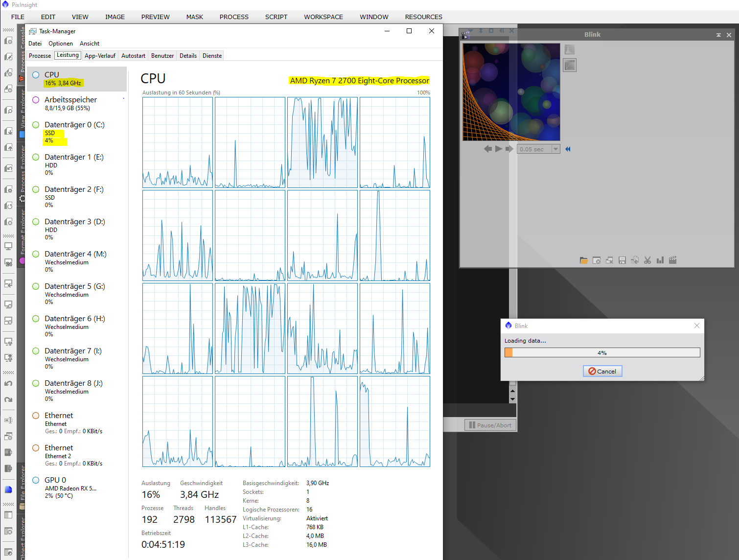Switch to Details tab in Task-Manager
The image size is (739, 560).
pyautogui.click(x=188, y=56)
